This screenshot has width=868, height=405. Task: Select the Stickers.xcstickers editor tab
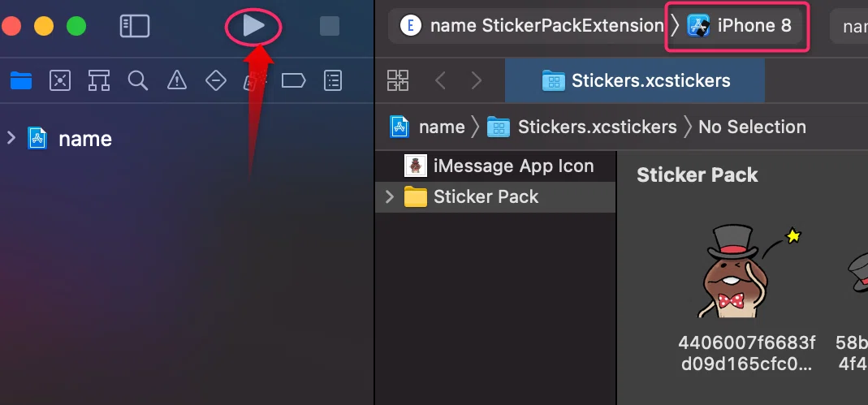634,81
